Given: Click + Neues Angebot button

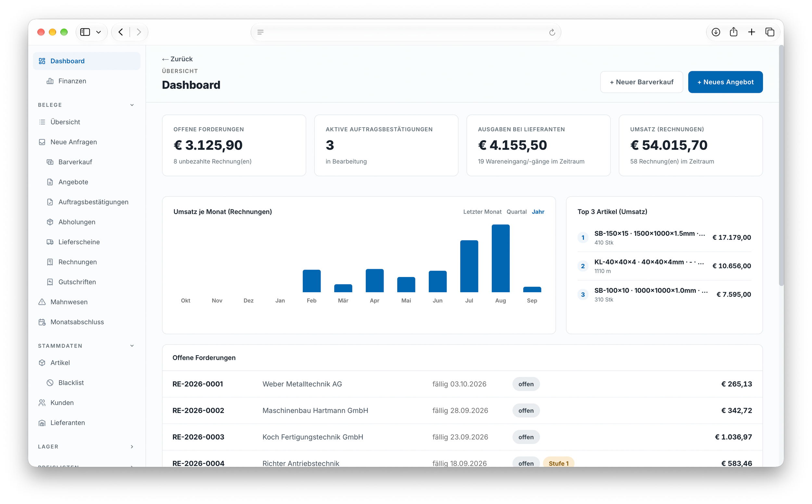Looking at the screenshot, I should pos(725,82).
